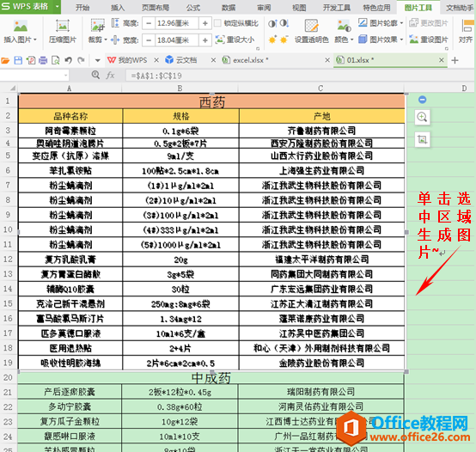Open the Start (开始) ribbon tab
The width and height of the screenshot is (476, 452).
pyautogui.click(x=82, y=8)
